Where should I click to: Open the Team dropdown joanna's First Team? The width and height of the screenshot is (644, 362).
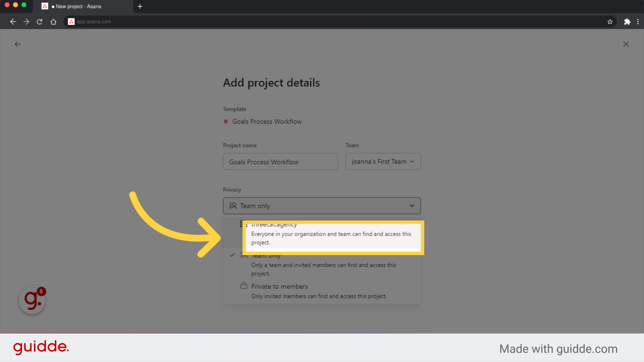coord(383,162)
